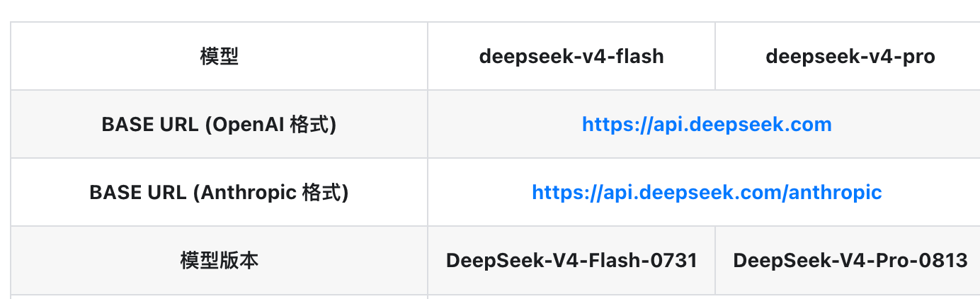Select the DeepSeek-V4-Flash-0731 version cell

click(571, 260)
